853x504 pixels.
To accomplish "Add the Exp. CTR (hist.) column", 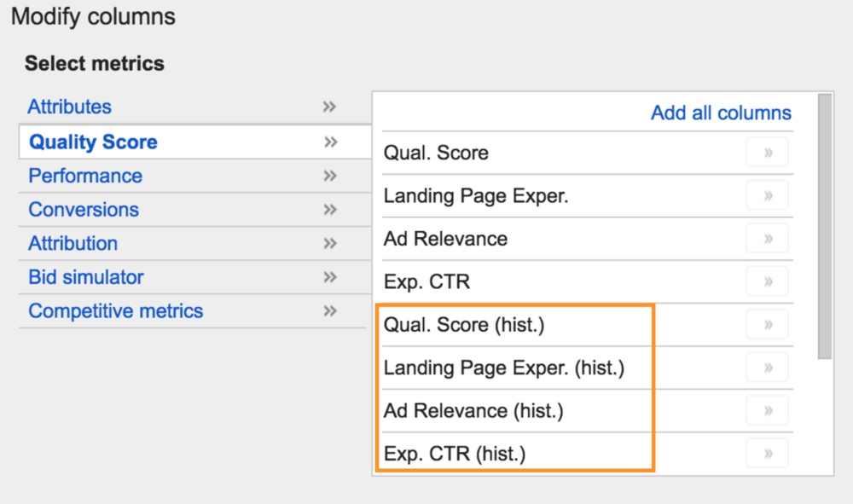I will 766,453.
